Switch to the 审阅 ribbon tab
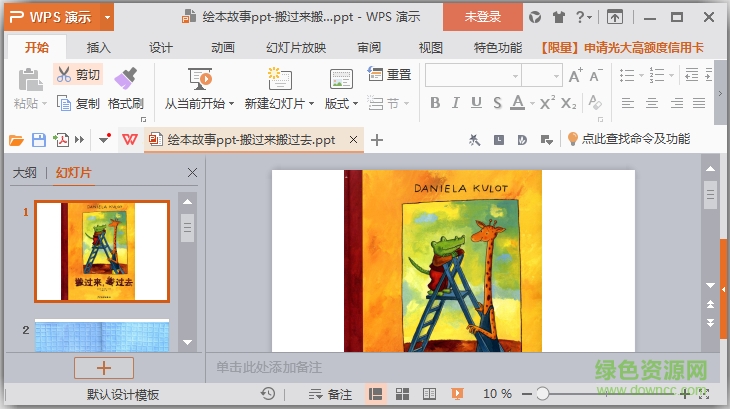730x409 pixels. click(x=369, y=47)
